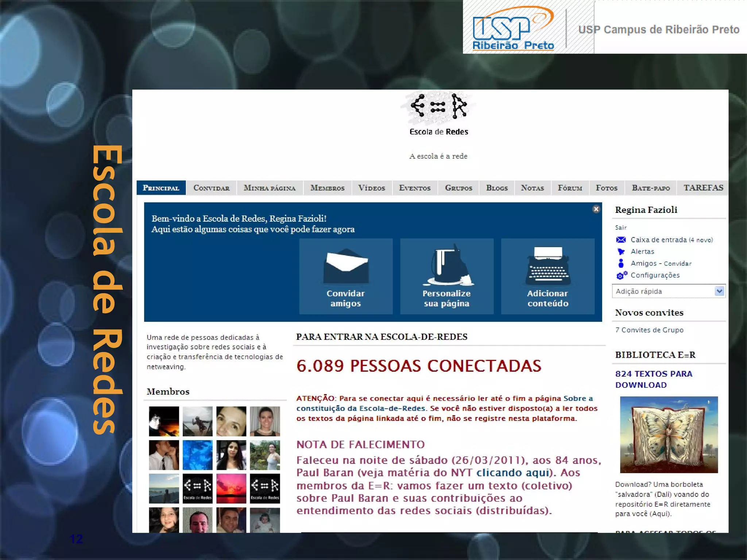Click the envelope Convidar amigos icon
The image size is (747, 560).
click(346, 266)
